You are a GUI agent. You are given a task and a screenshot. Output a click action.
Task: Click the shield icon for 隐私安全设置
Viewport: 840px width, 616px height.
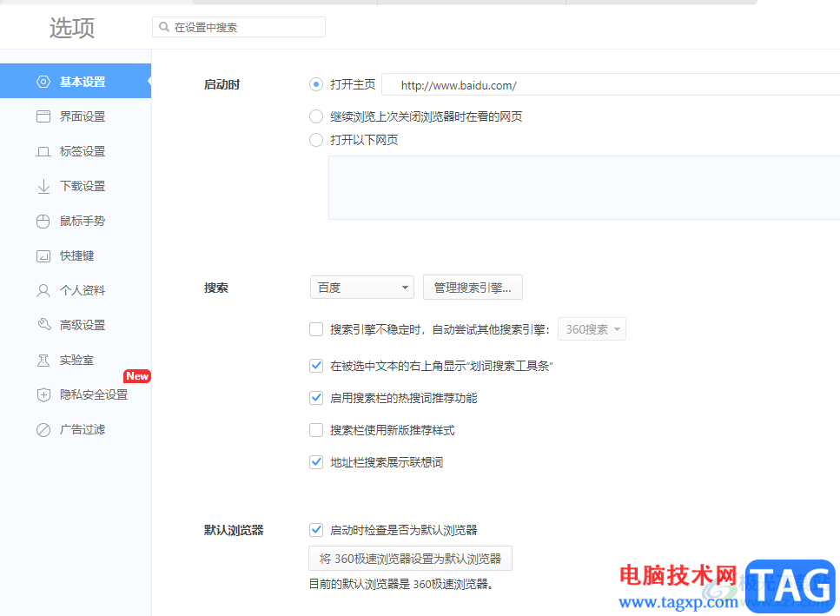click(43, 394)
